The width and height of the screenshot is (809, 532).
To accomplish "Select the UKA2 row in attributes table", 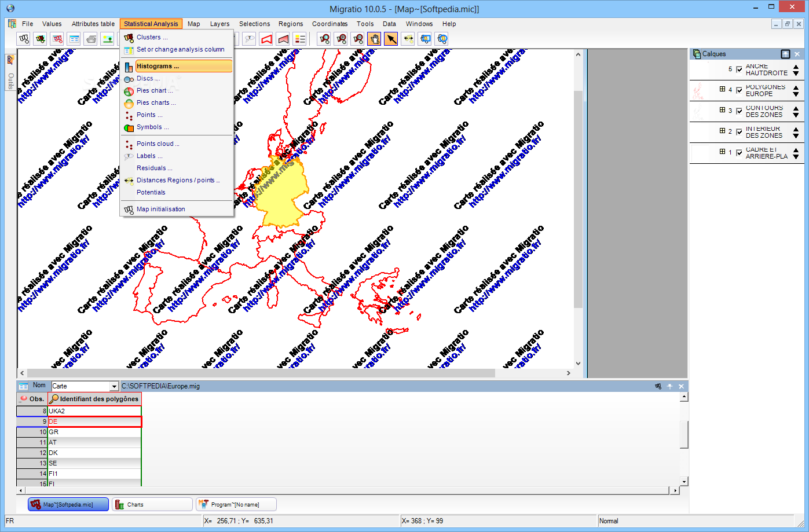I will 94,411.
